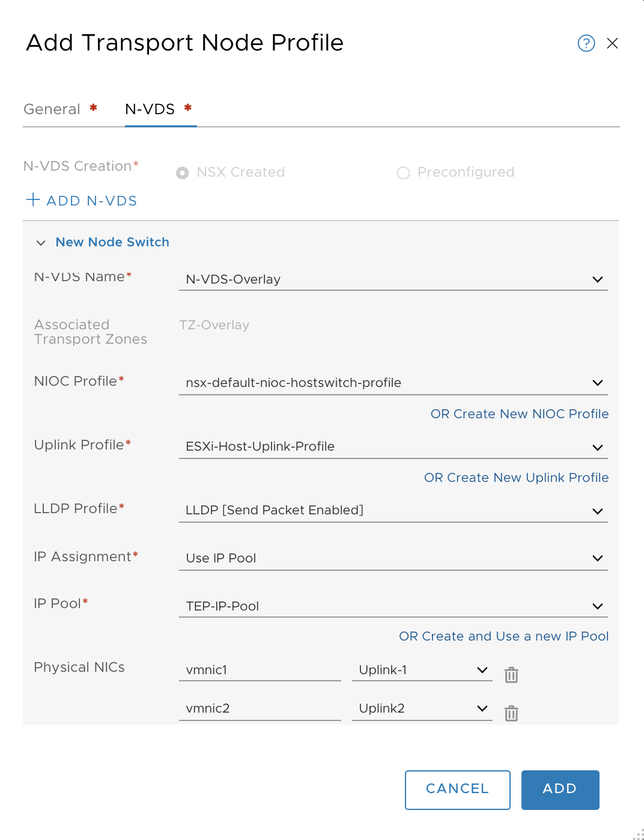Select the Preconfigured radio option
The width and height of the screenshot is (644, 840).
(x=403, y=173)
